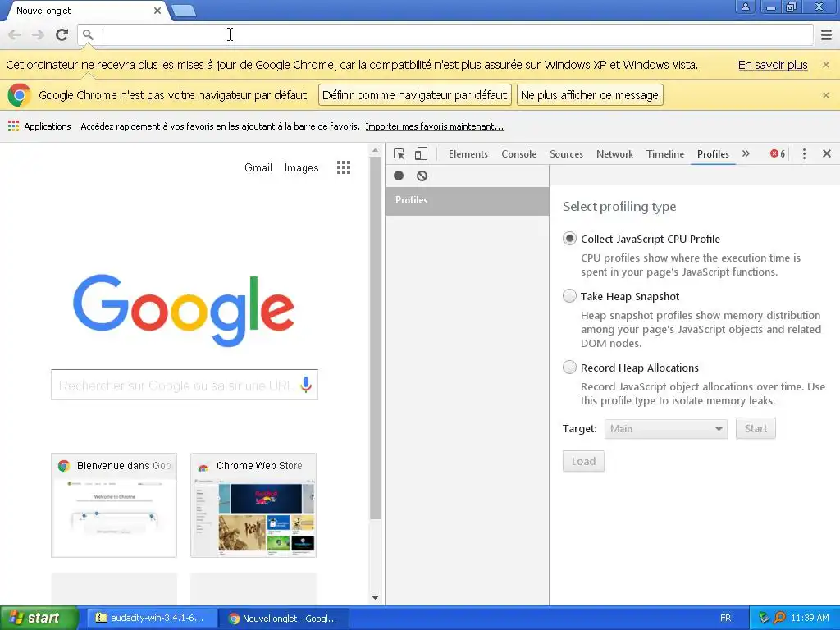The image size is (840, 630).
Task: Open the Gmail link
Action: coord(258,167)
